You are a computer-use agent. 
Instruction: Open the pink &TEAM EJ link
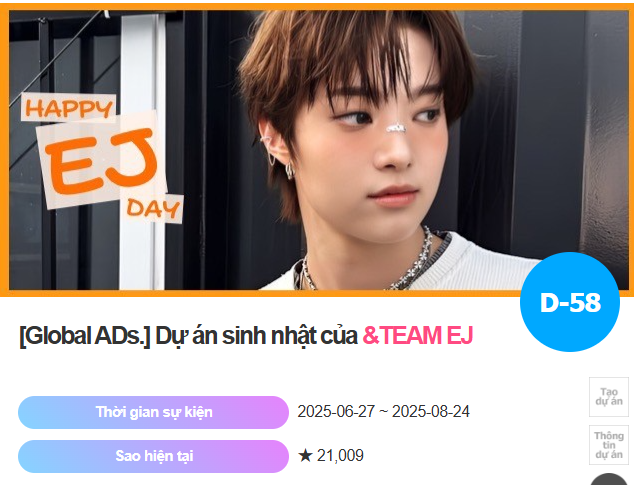[x=418, y=336]
